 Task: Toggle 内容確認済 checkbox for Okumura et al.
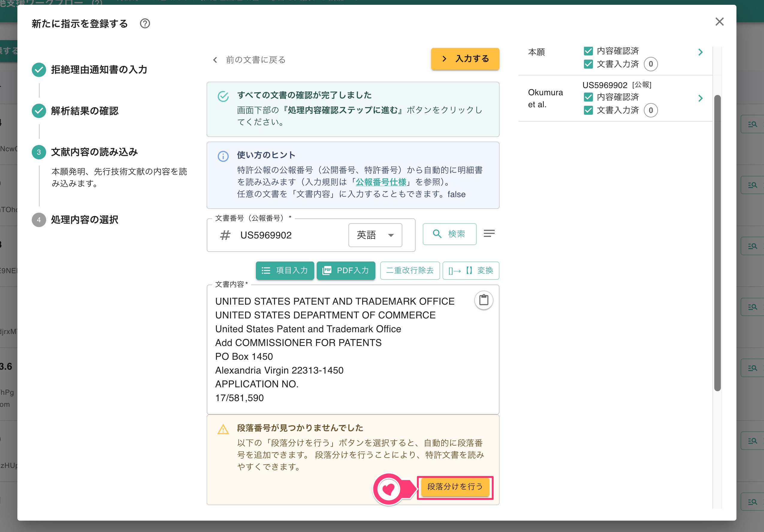click(x=588, y=97)
